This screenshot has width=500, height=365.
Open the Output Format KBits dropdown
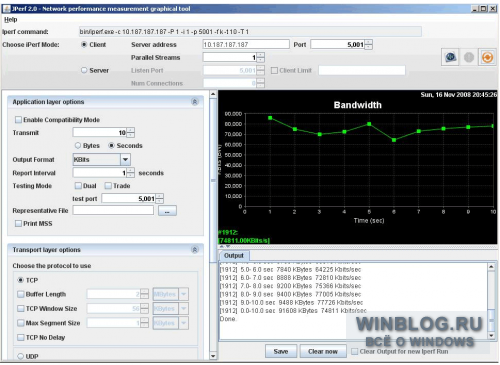[125, 160]
